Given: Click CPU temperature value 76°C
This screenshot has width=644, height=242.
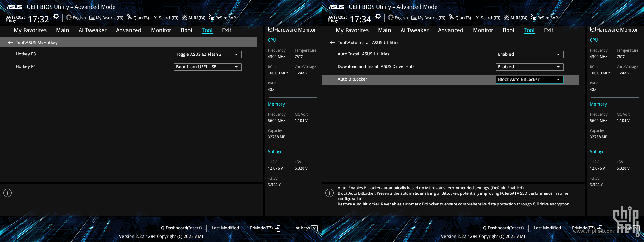Looking at the screenshot, I should tap(621, 57).
